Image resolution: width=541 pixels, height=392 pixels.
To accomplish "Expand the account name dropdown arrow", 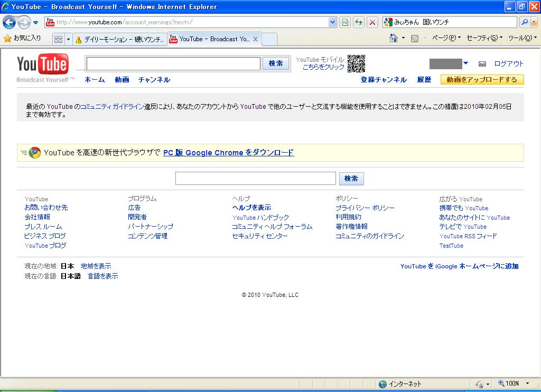I will [466, 63].
